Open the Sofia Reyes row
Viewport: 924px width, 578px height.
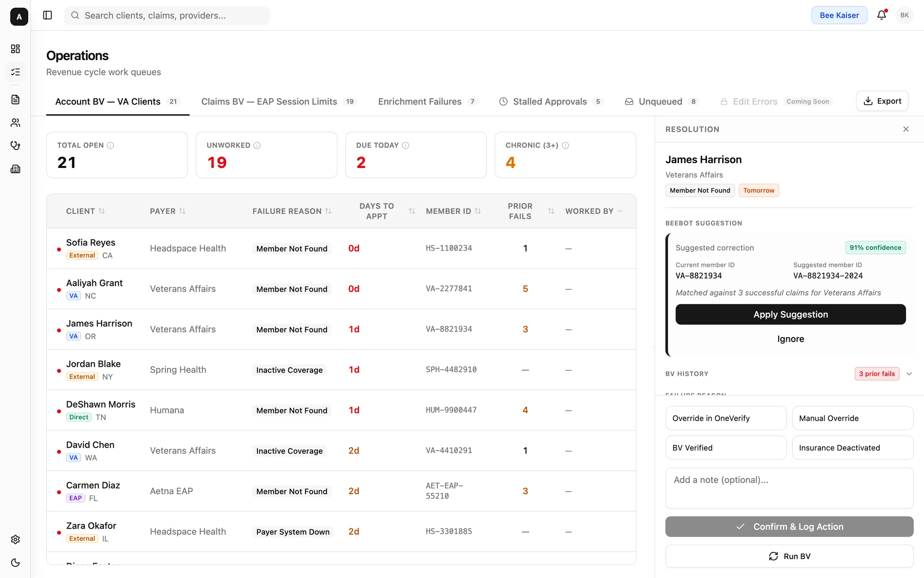click(x=341, y=248)
